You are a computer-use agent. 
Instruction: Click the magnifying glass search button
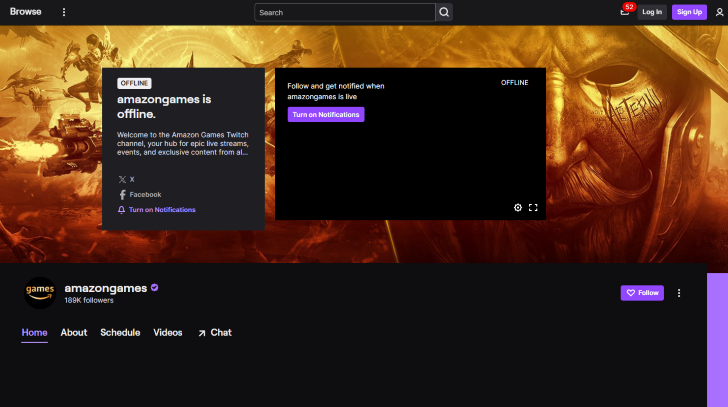(x=444, y=13)
